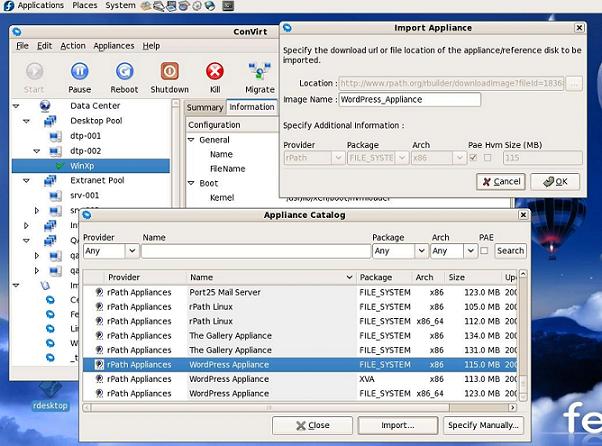The image size is (602, 446).
Task: Click the Kill toolbar icon
Action: pyautogui.click(x=214, y=72)
